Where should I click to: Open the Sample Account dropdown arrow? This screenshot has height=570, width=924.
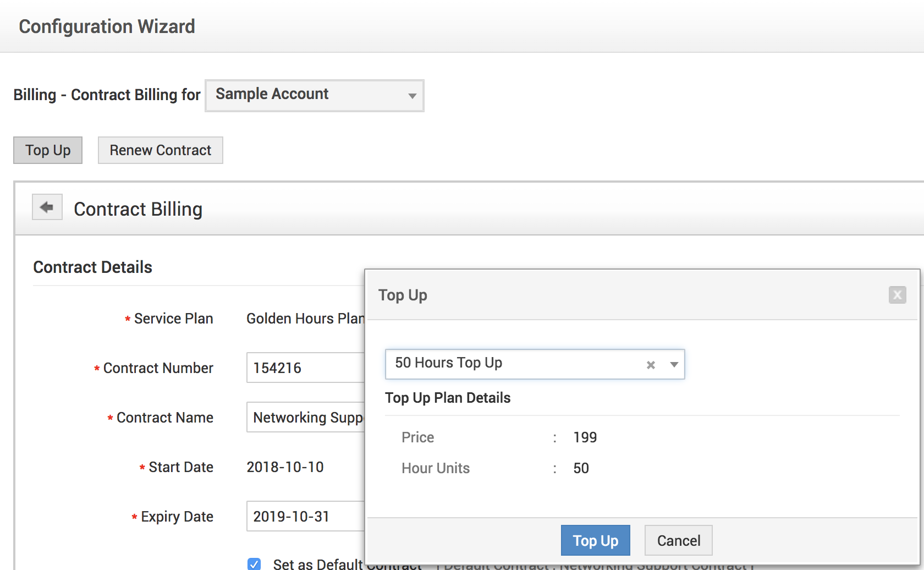coord(412,96)
